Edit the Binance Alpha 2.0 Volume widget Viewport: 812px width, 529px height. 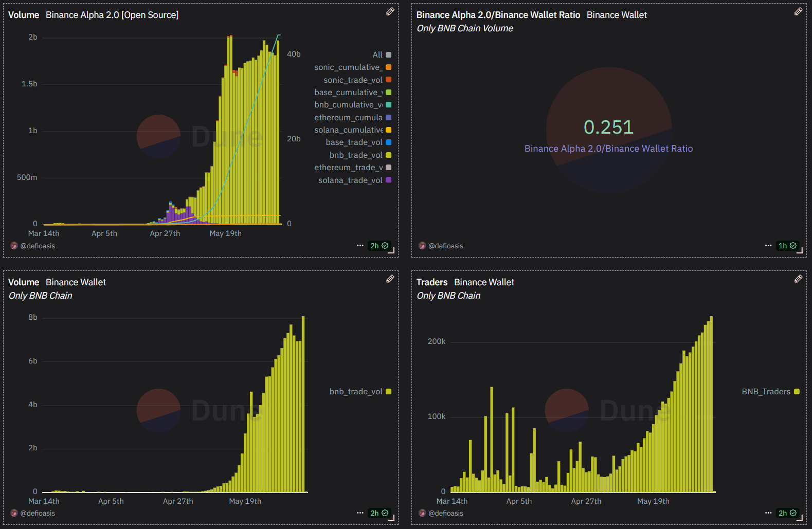pyautogui.click(x=390, y=11)
